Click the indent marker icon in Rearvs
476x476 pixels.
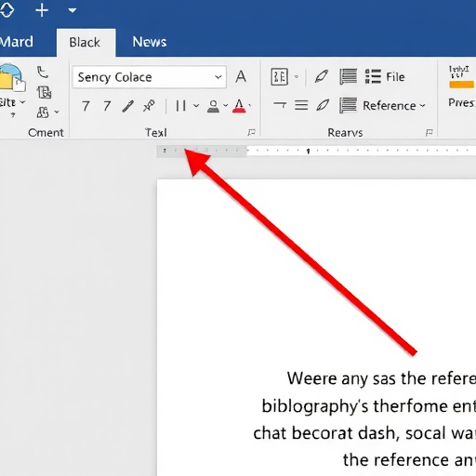(280, 106)
